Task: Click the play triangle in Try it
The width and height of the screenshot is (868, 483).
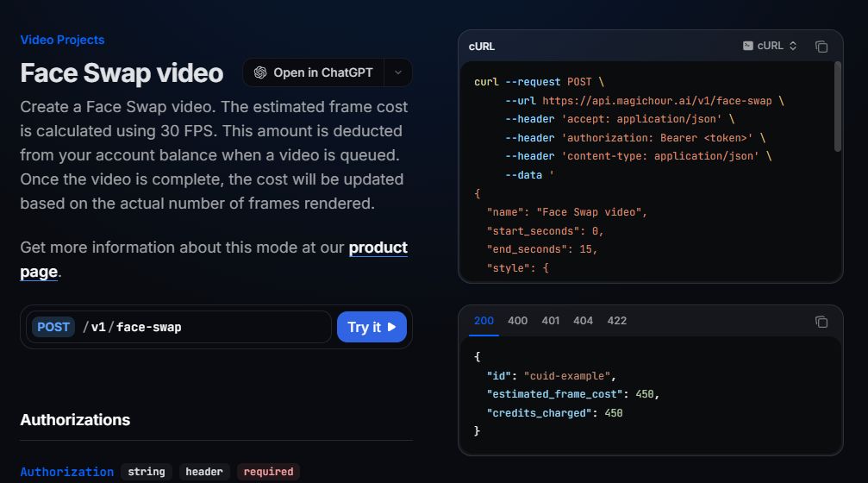Action: coord(392,327)
